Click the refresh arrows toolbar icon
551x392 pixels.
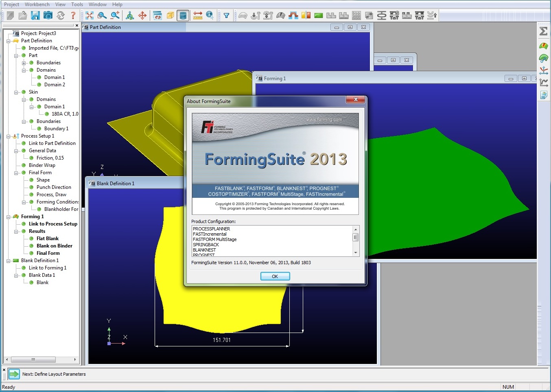point(61,15)
